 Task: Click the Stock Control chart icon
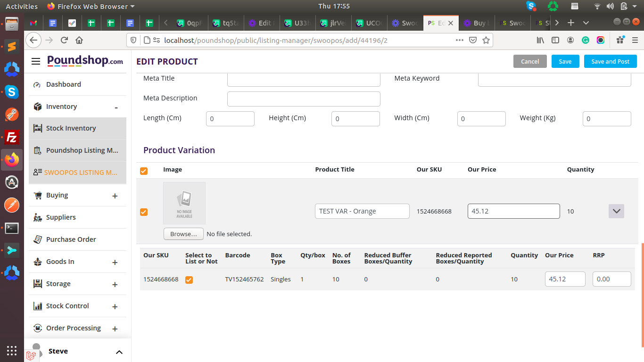37,306
